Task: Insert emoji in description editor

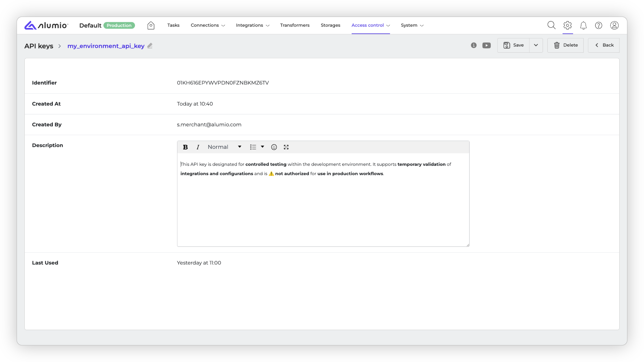Action: tap(274, 147)
